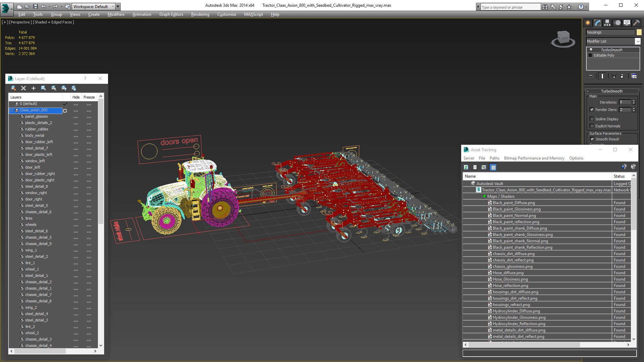Click Configure Modifier Sets icon
This screenshot has width=644, height=362.
[634, 76]
